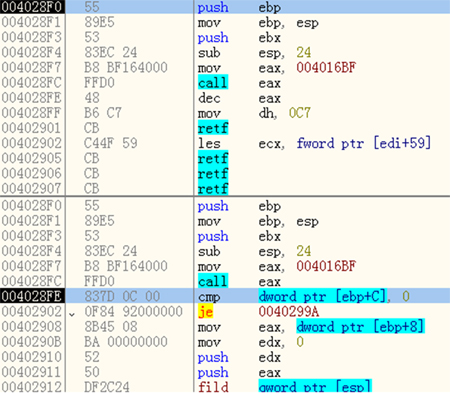
Task: Click the black-highlighted address 004028F0
Action: [32, 7]
